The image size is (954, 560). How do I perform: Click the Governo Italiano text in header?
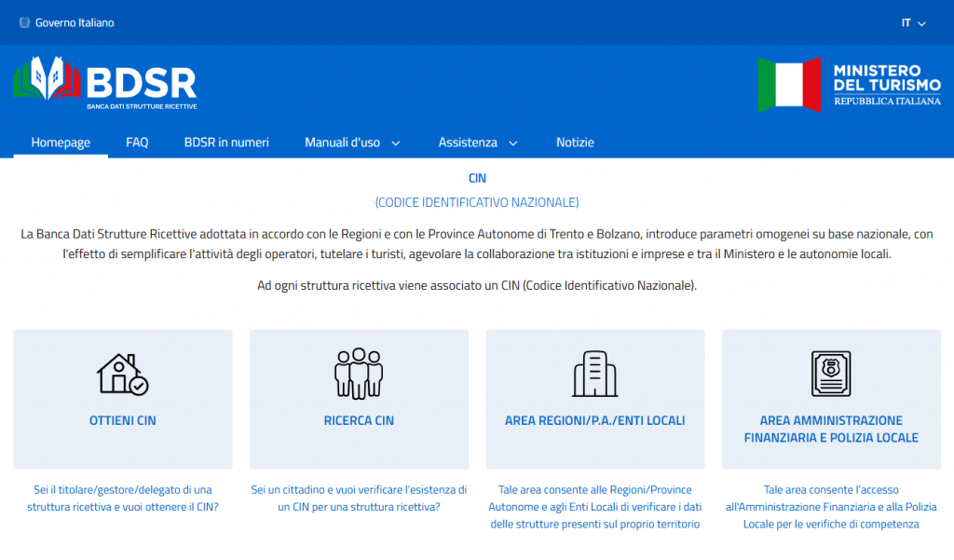[x=74, y=22]
